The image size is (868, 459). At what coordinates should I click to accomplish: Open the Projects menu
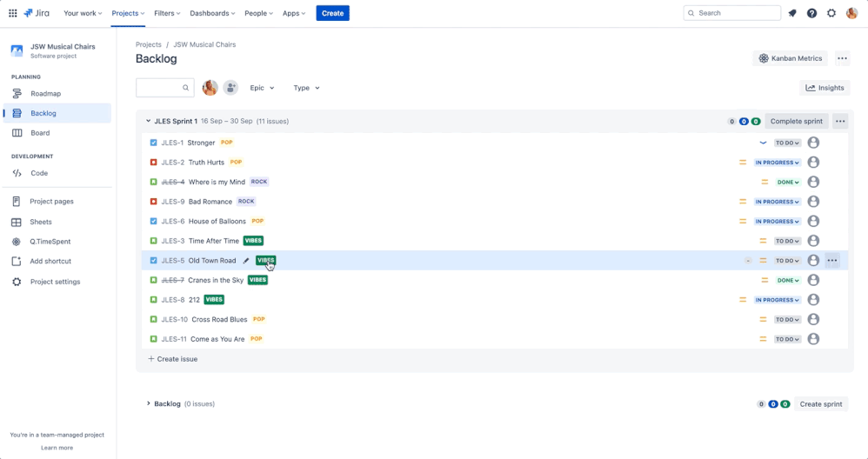[128, 13]
